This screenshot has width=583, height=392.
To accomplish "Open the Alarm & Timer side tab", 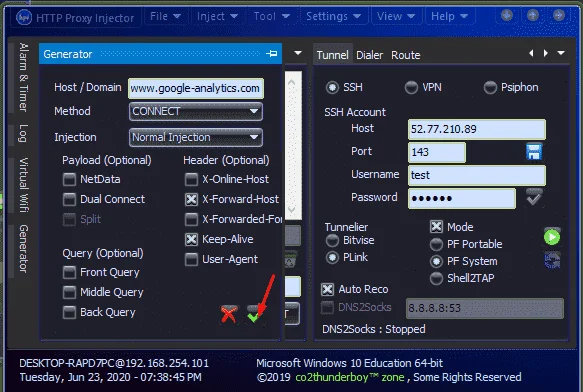I will 24,77.
